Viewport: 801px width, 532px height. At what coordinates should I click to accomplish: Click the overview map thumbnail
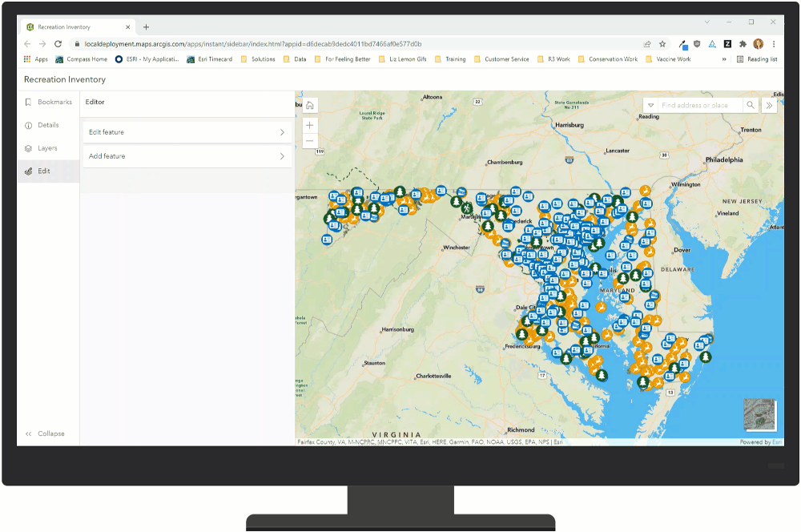758,413
